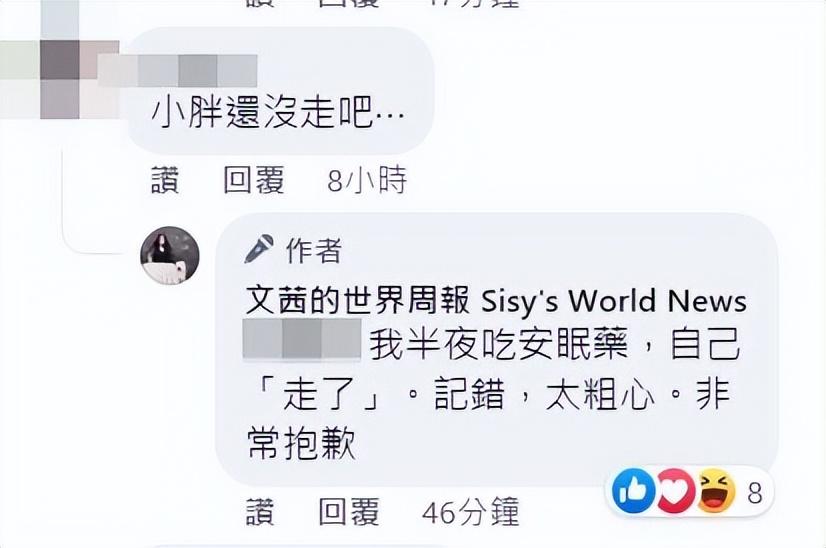
Task: Click 回覆 under the author's apology reply
Action: pos(349,511)
